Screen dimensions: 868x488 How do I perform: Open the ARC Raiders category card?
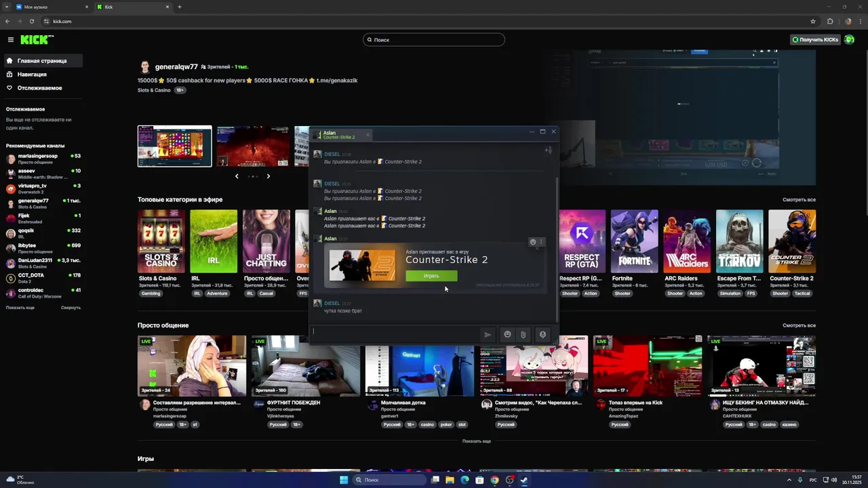tap(687, 241)
